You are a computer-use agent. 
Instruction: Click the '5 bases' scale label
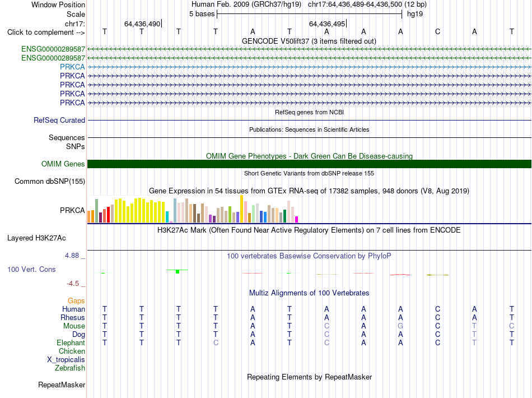(202, 14)
